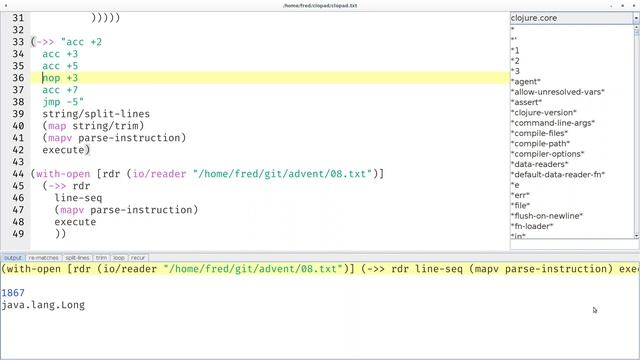
Task: Click 'execute)' on line 42
Action: (x=66, y=150)
